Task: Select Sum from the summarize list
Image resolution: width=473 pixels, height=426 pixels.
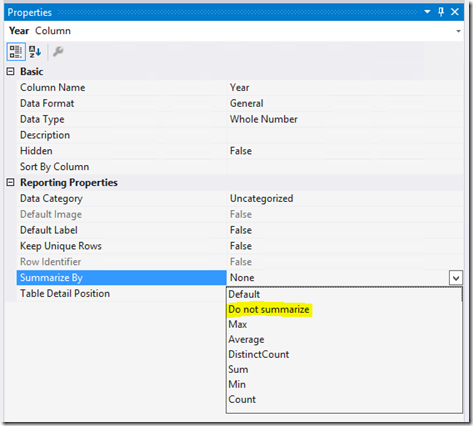Action: [x=238, y=369]
